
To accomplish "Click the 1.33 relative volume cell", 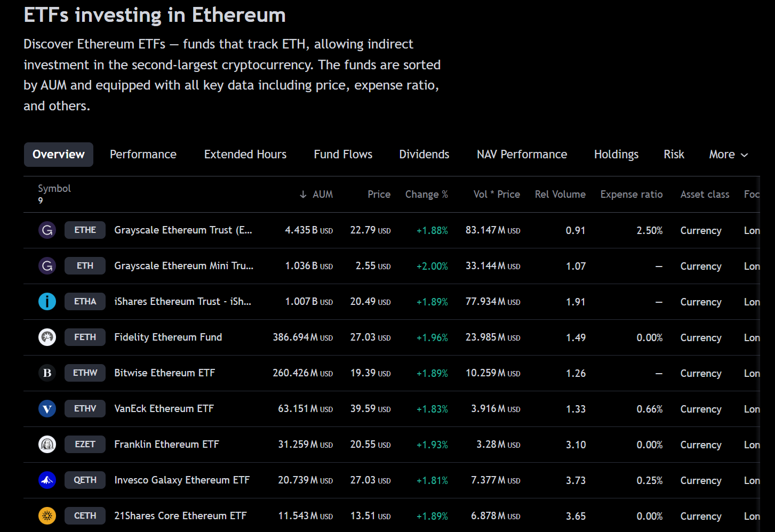I will pos(576,409).
